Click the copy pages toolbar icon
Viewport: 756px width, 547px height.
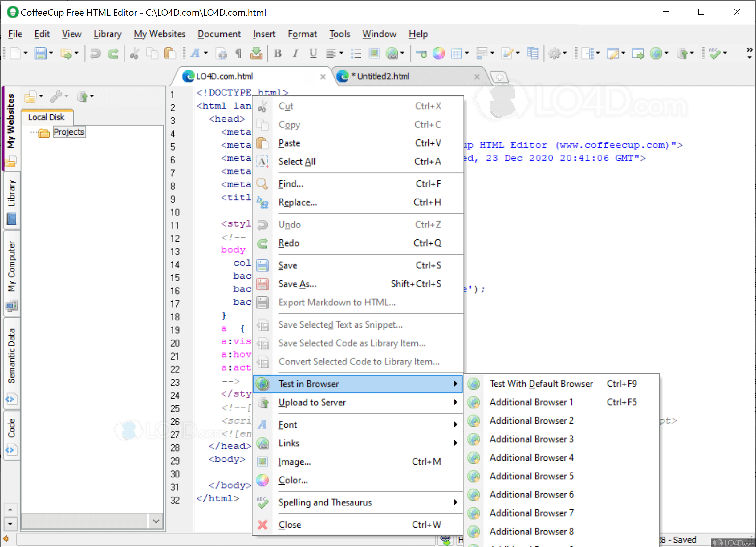[x=152, y=53]
